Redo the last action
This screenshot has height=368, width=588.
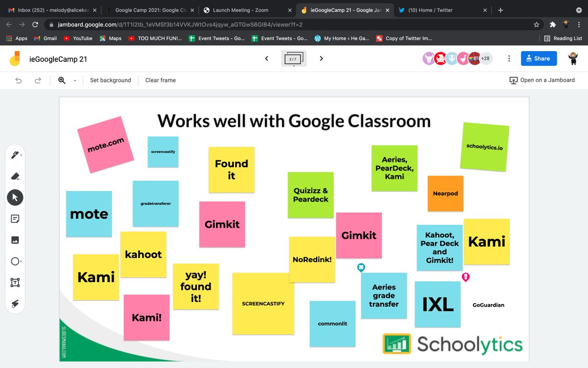38,80
